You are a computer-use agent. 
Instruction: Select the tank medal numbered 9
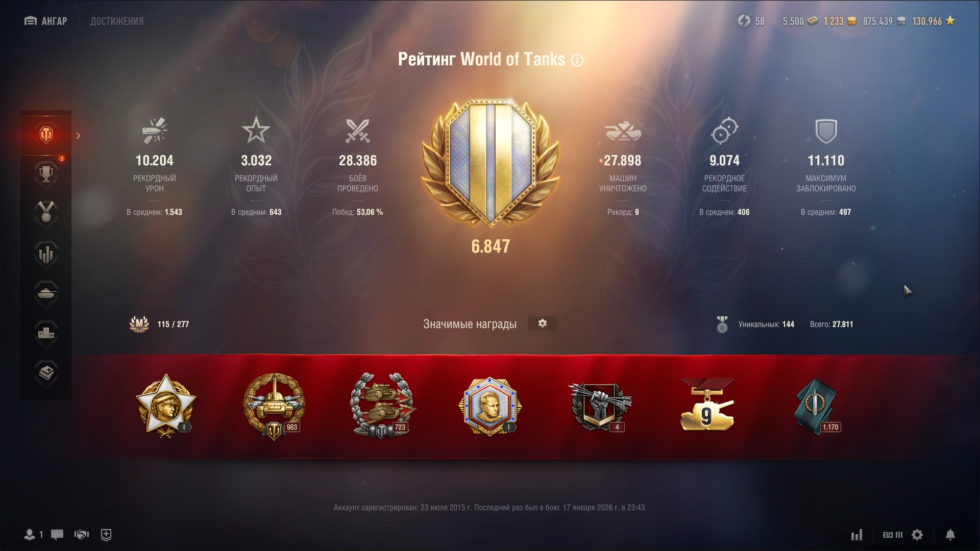[x=707, y=405]
